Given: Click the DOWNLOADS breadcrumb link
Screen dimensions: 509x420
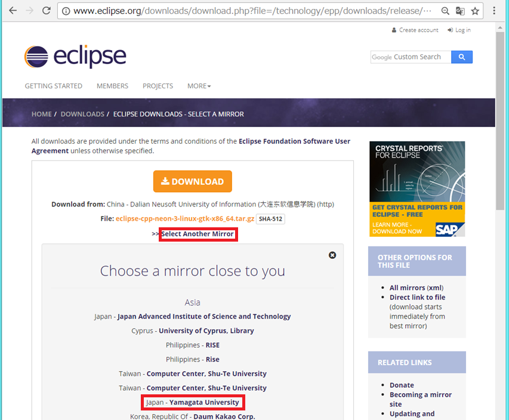Looking at the screenshot, I should [82, 113].
